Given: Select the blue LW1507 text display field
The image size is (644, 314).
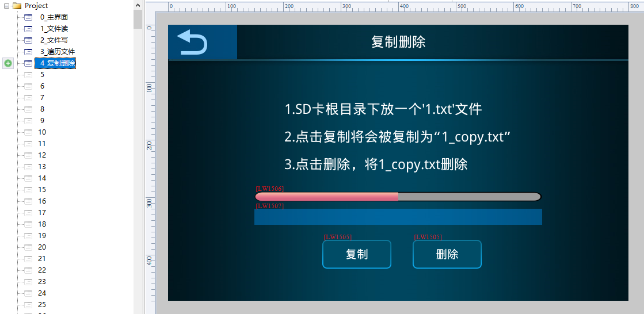Looking at the screenshot, I should 398,217.
